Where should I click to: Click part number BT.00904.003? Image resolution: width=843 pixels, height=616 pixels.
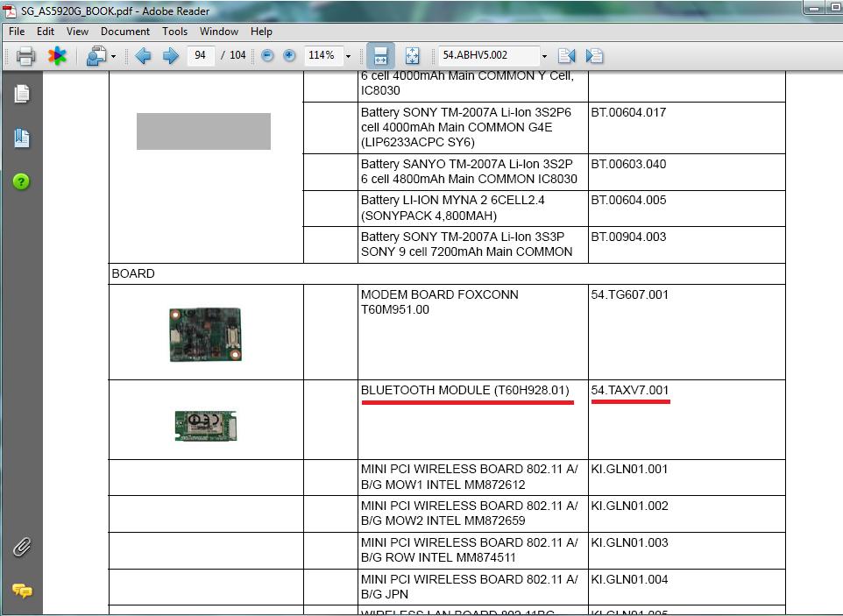[x=628, y=237]
